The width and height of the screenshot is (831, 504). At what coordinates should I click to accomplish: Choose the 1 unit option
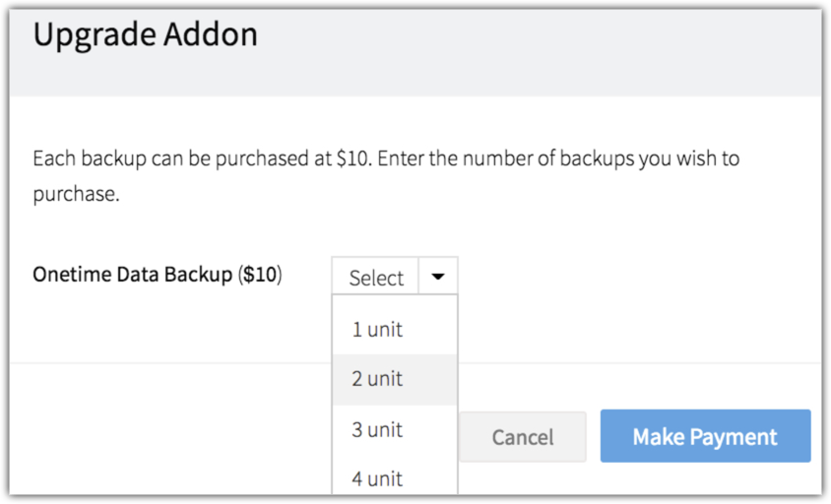pyautogui.click(x=377, y=330)
